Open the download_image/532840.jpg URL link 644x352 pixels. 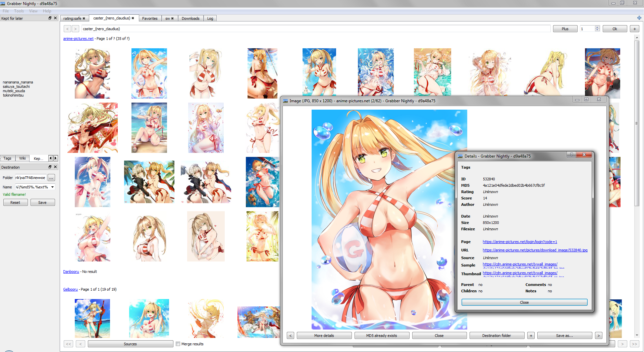point(535,250)
